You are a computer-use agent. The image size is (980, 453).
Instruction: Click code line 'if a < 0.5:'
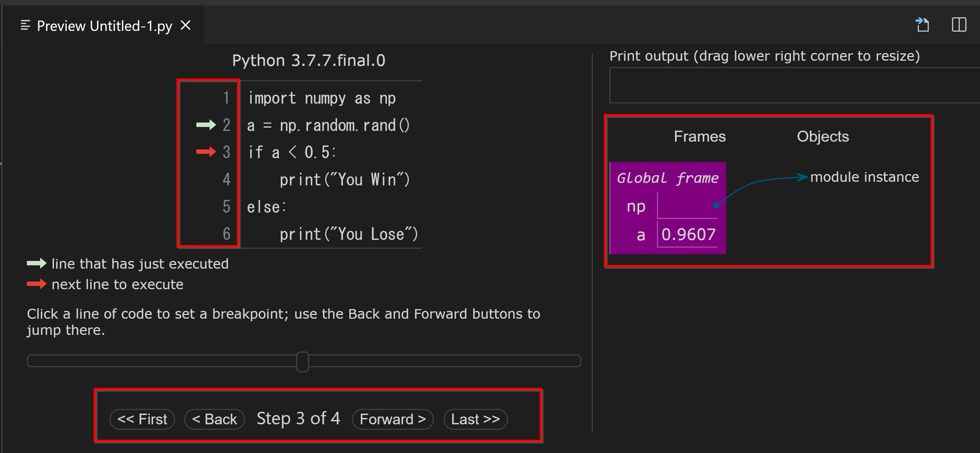[292, 152]
